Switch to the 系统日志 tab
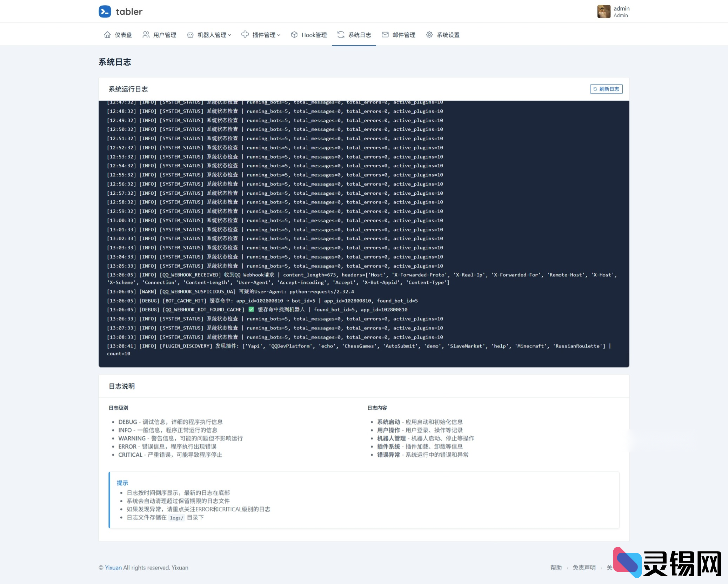Screen dimensions: 728x584 pos(359,35)
